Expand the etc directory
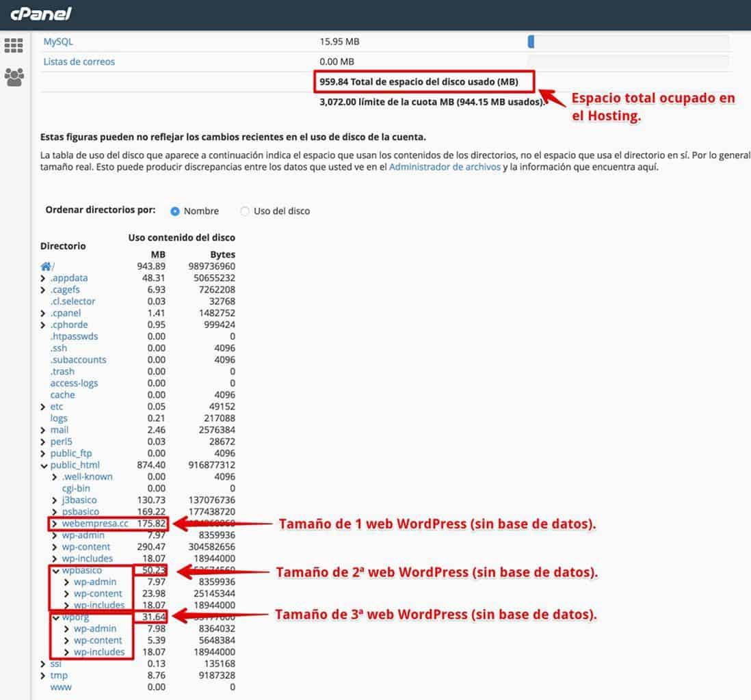This screenshot has height=700, width=751. click(x=43, y=407)
